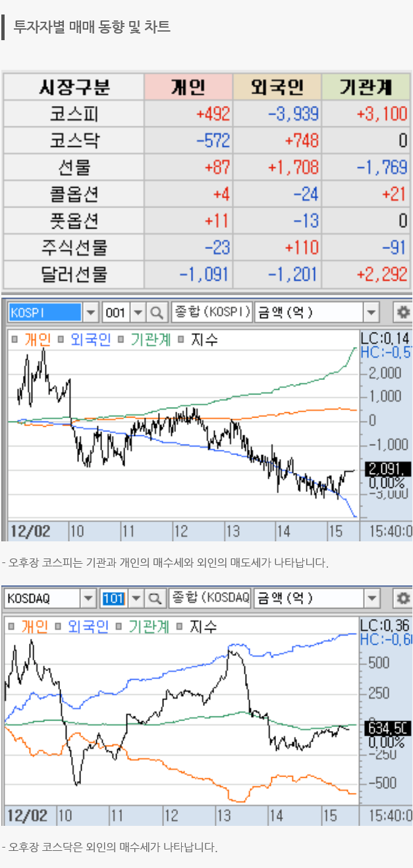Viewport: 413px width, 868px height.
Task: Toggle the 개인 legend marker in KOSPI chart
Action: click(14, 340)
